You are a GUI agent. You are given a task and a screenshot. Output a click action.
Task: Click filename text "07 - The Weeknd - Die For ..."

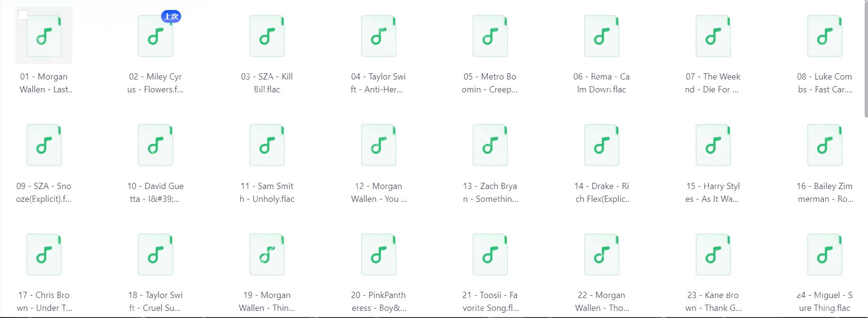click(x=713, y=83)
